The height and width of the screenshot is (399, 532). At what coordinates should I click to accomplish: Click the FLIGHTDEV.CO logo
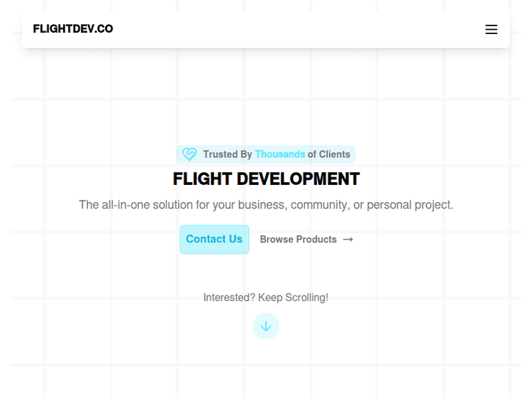[x=73, y=29]
